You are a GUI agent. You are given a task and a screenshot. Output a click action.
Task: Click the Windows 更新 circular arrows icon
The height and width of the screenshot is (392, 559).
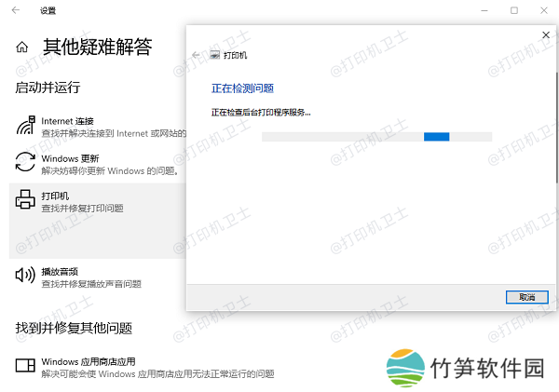[x=25, y=163]
